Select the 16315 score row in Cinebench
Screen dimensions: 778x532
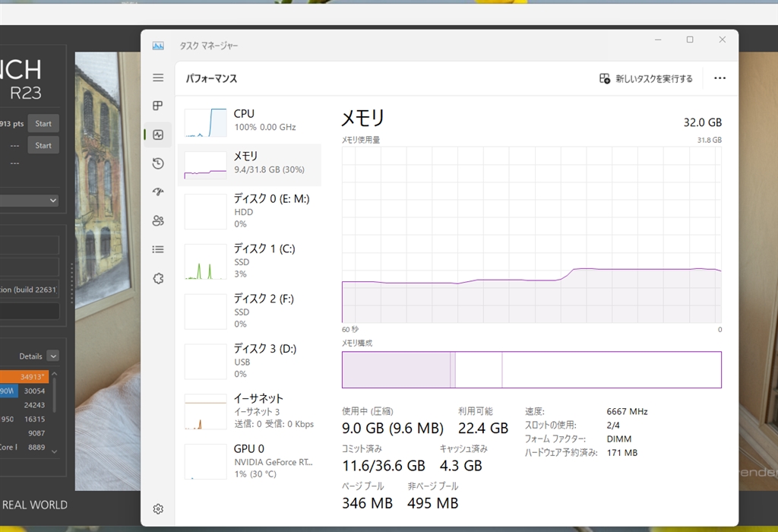pyautogui.click(x=24, y=419)
